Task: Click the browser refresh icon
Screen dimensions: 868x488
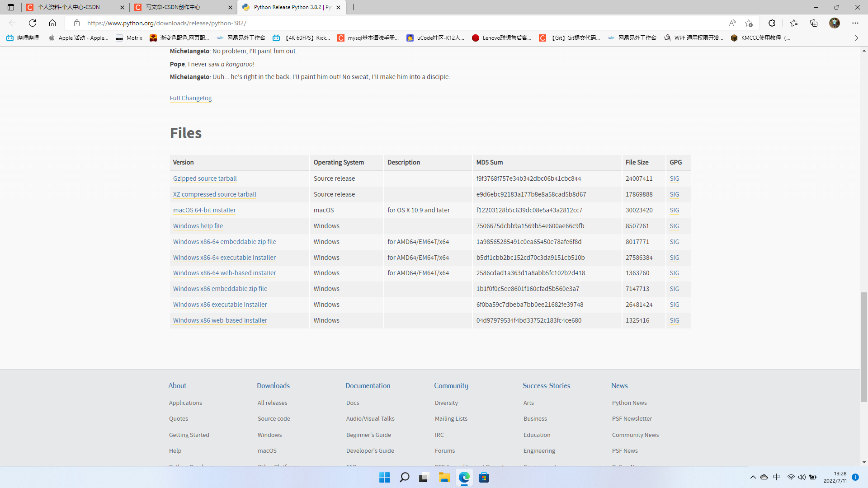Action: pos(33,23)
